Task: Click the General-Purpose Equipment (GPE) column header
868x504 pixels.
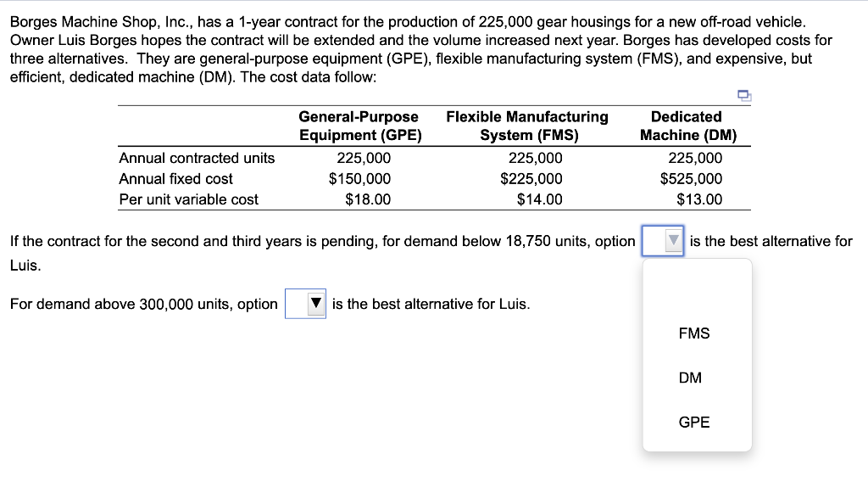Action: click(x=359, y=126)
